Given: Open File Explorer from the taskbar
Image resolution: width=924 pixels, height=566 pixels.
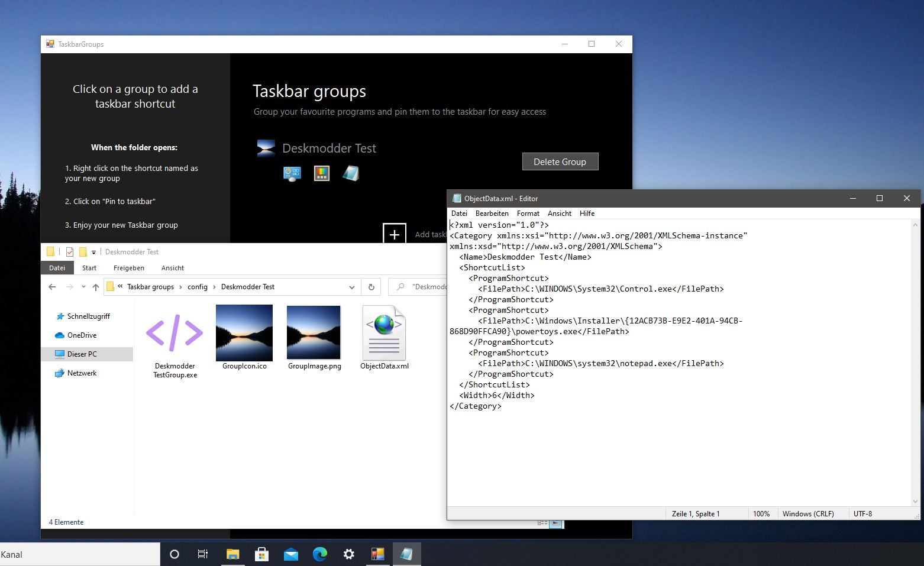Looking at the screenshot, I should 232,554.
